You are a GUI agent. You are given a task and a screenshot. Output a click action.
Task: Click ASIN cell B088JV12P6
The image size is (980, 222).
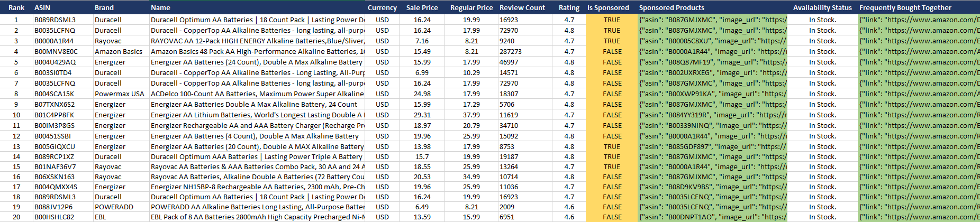[x=62, y=207]
